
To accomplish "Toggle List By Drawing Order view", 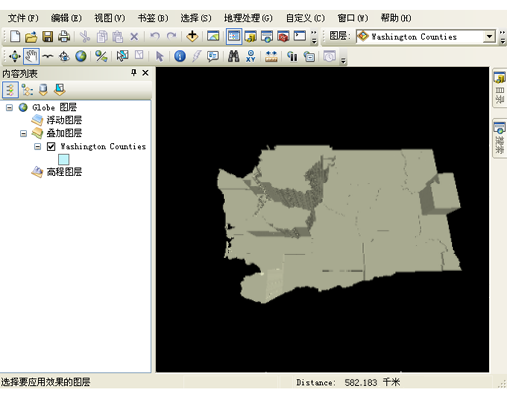I will click(10, 90).
